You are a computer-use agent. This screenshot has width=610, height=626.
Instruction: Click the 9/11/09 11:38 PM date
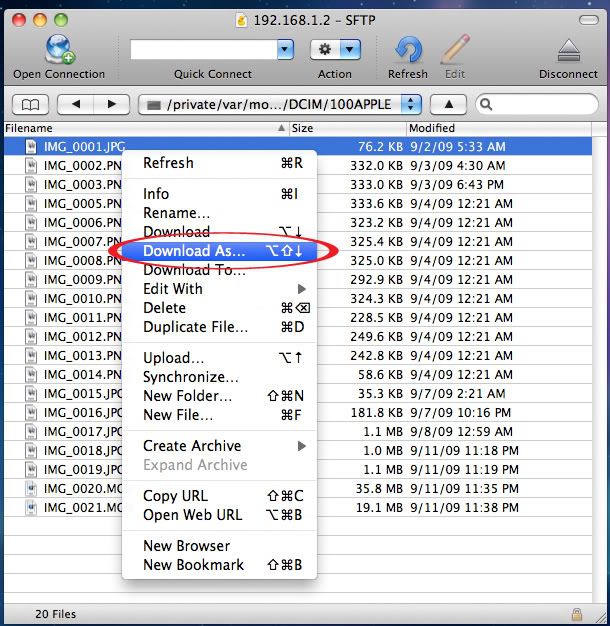[464, 507]
